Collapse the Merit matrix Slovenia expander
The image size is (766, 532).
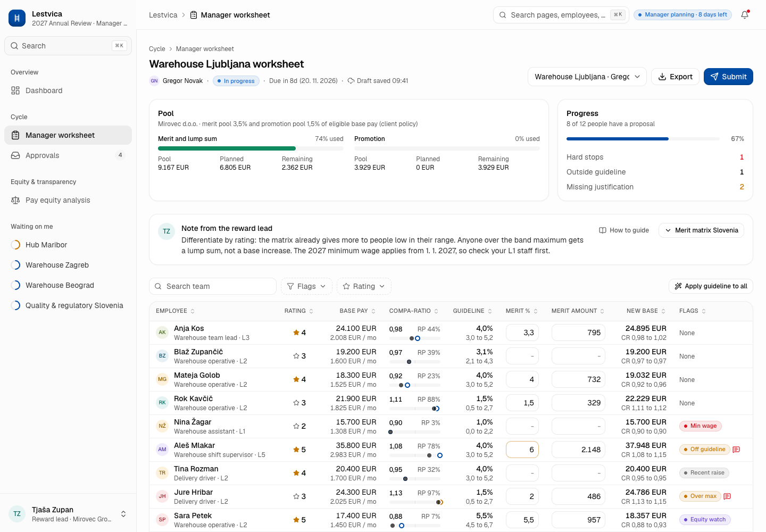click(701, 230)
